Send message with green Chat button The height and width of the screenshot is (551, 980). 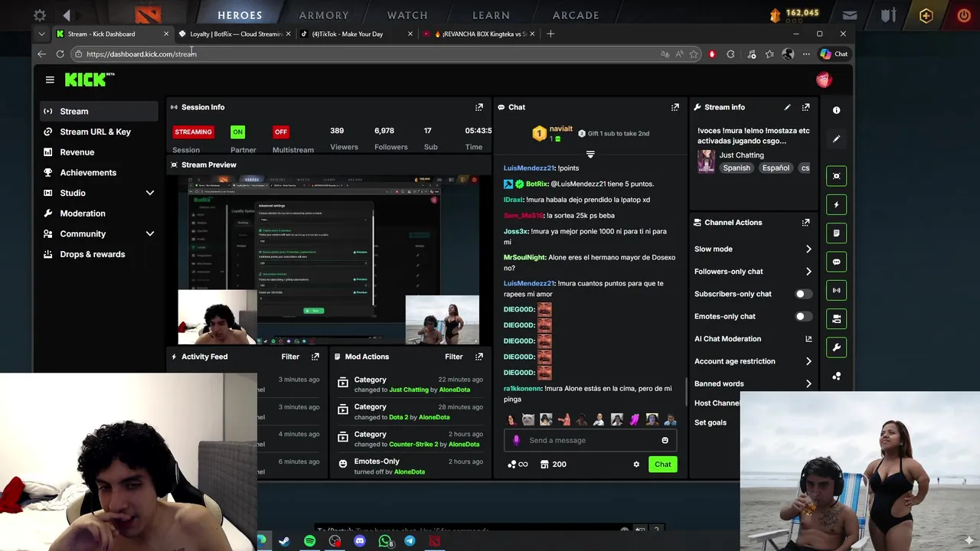coord(663,465)
